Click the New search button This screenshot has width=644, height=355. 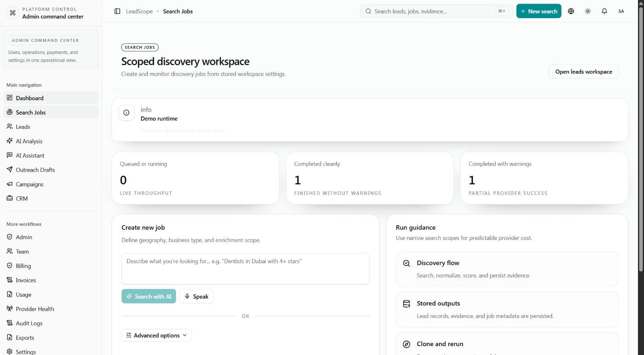pyautogui.click(x=539, y=11)
